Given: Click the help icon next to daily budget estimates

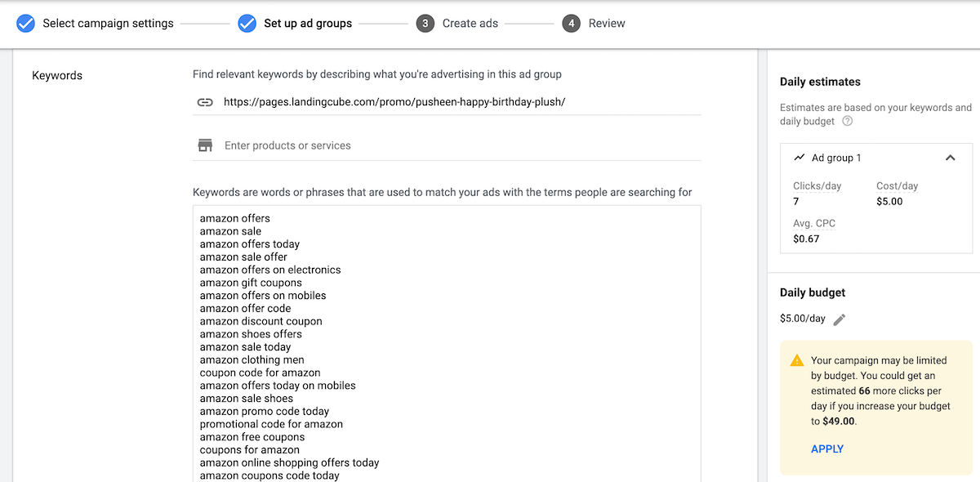Looking at the screenshot, I should tap(848, 122).
